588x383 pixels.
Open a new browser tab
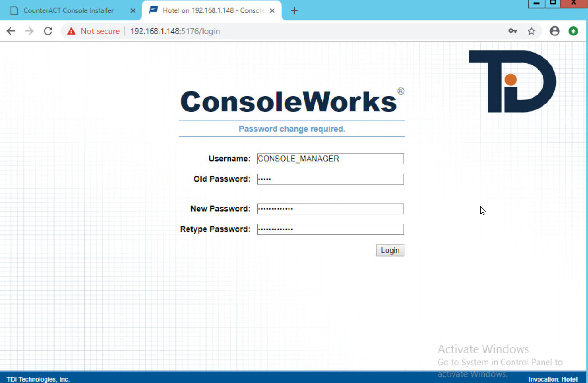[294, 10]
